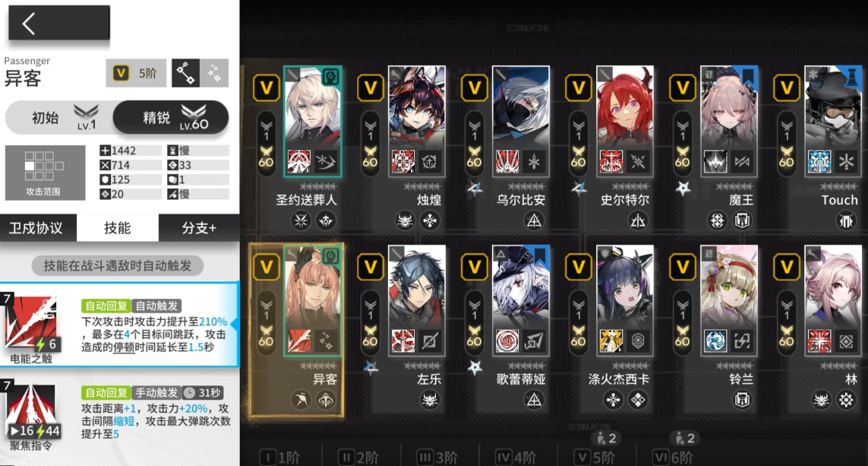The height and width of the screenshot is (466, 868).
Task: Select the dimmed scatter icon beside 5阶
Action: pyautogui.click(x=214, y=73)
